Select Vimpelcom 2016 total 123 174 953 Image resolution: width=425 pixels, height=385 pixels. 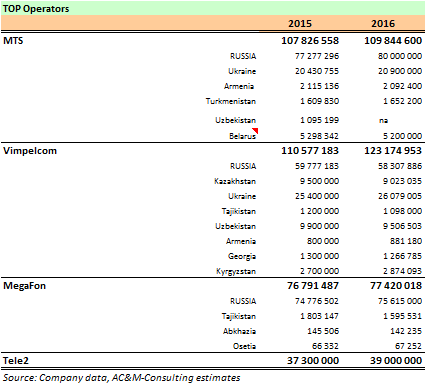pyautogui.click(x=393, y=151)
